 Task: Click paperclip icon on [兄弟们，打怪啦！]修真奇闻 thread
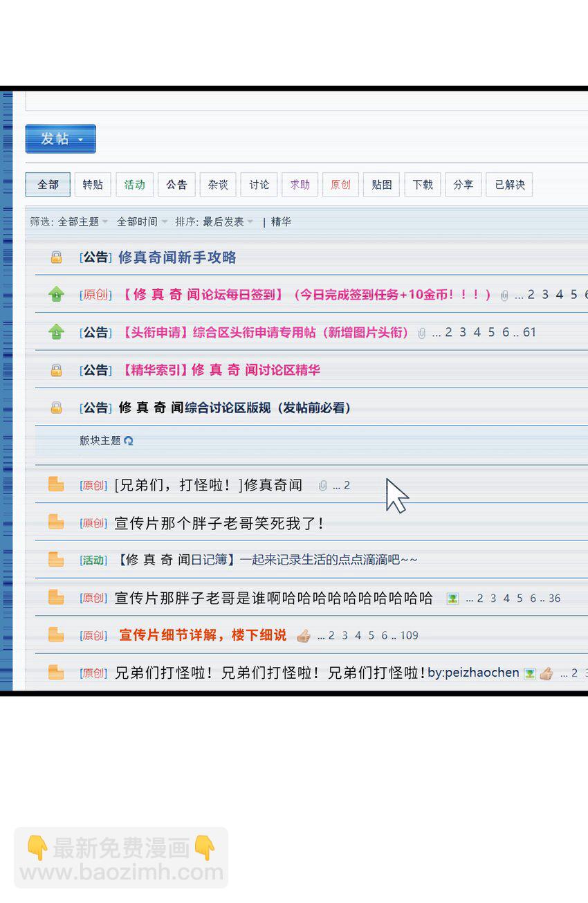point(322,486)
